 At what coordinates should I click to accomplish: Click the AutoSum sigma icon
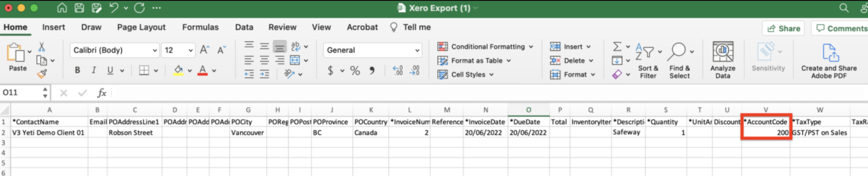(617, 46)
